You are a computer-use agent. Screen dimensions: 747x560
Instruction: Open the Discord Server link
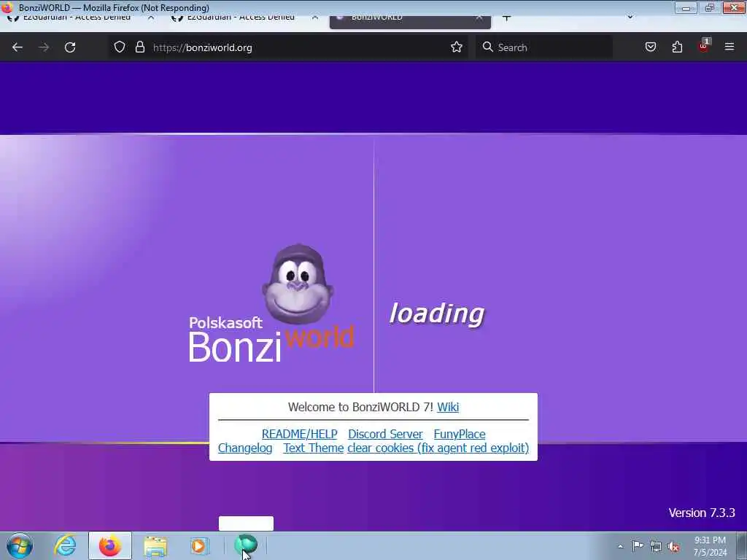(x=385, y=434)
